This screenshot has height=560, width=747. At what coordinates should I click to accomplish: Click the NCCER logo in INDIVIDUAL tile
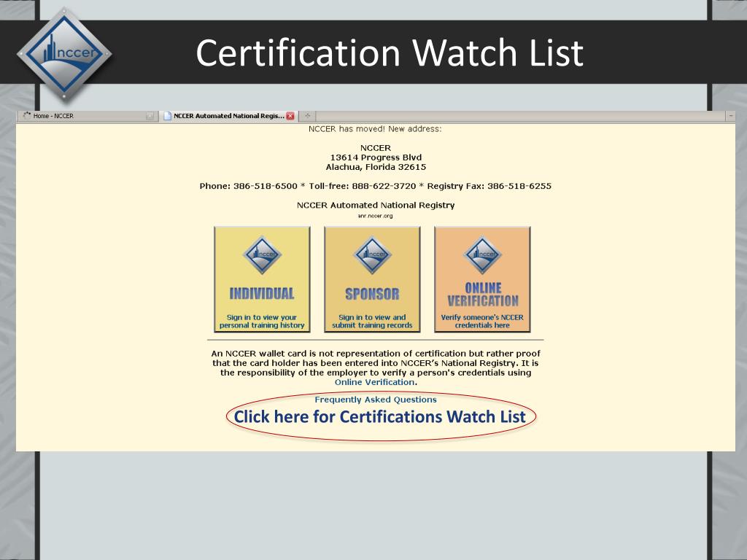262,254
